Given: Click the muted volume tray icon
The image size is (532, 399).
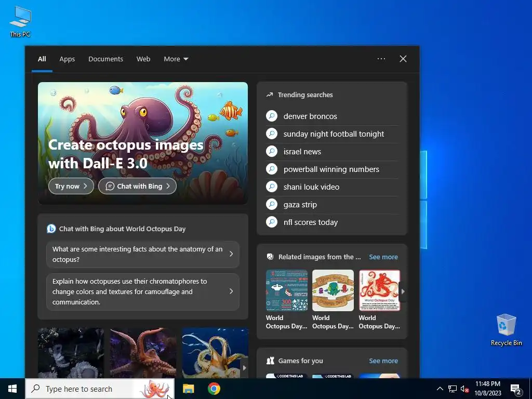Looking at the screenshot, I should coord(464,389).
